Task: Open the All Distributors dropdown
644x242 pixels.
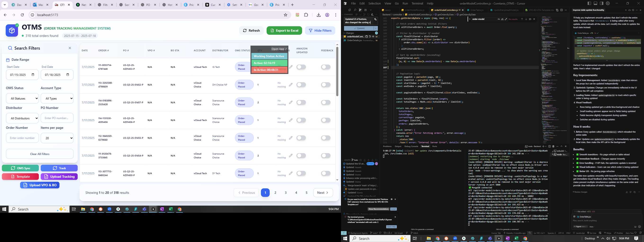Action: pos(22,118)
